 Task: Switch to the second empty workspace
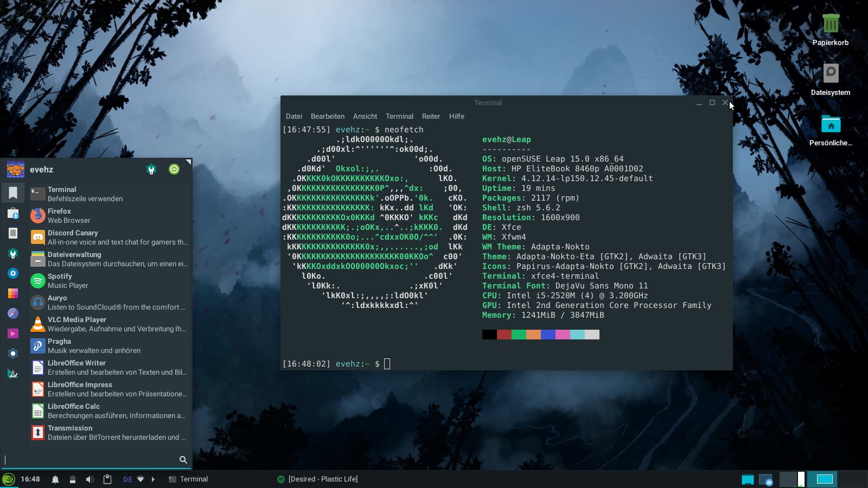pos(852,479)
